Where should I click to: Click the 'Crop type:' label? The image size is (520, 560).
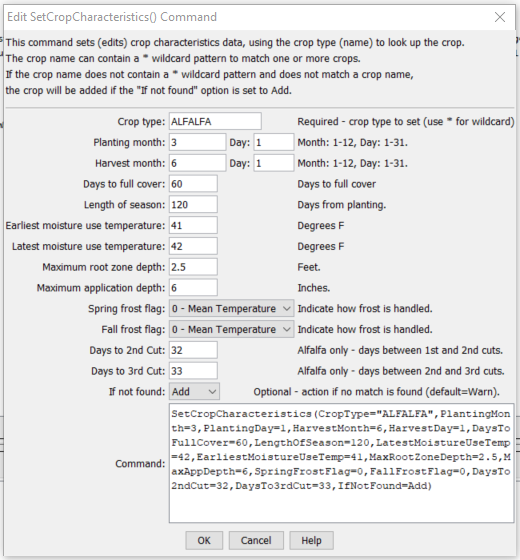(141, 122)
